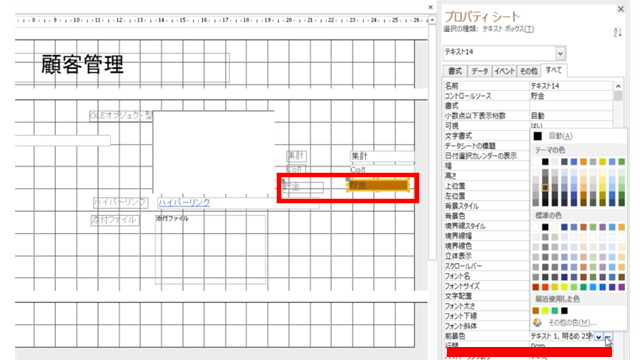Select the 顧客管理 title label

pos(82,64)
